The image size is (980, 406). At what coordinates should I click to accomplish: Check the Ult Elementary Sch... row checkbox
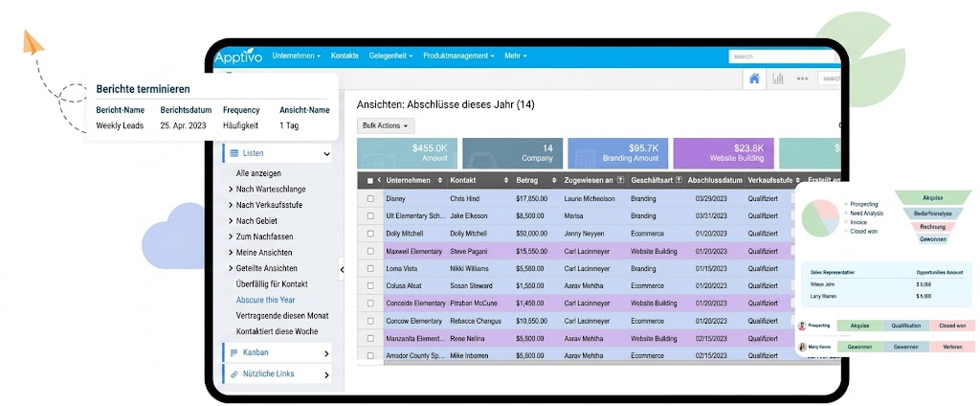point(370,215)
